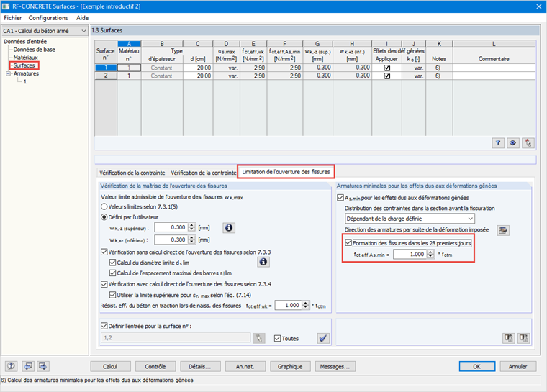Open the CA1 - Calcul du béton armé dropdown
Screen dimensions: 547x392
click(83, 31)
